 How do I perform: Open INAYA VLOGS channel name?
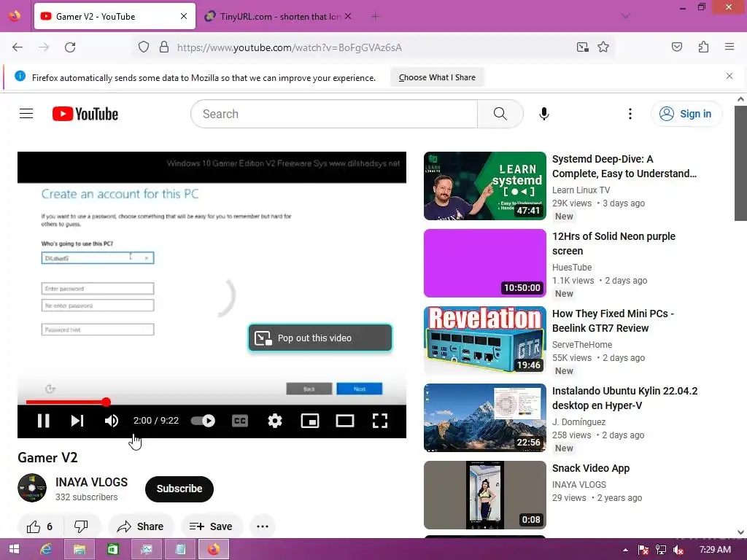click(91, 482)
